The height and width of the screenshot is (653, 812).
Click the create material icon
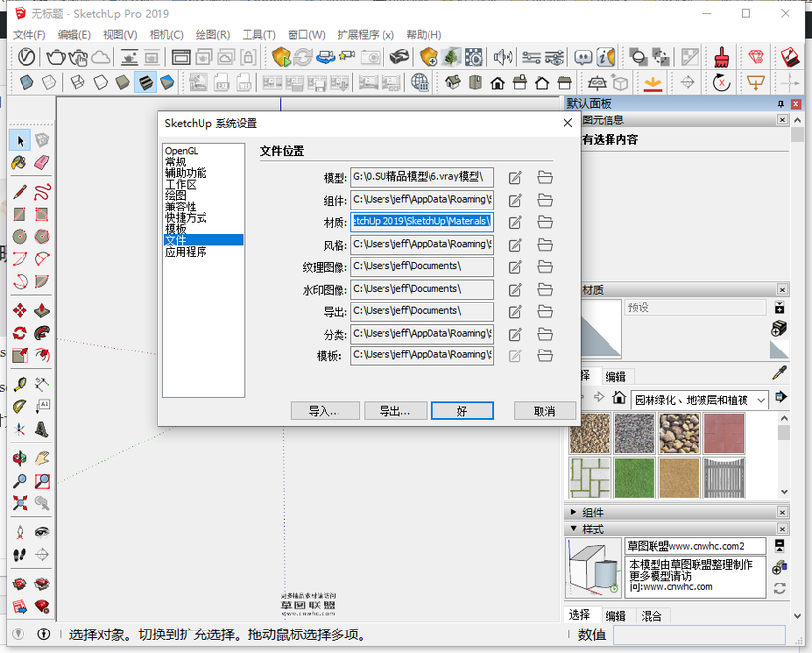779,328
